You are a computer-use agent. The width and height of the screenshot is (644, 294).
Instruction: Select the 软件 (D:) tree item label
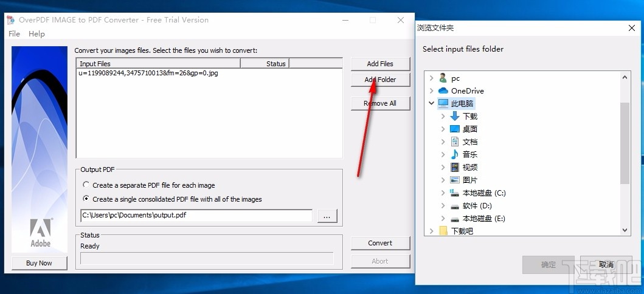[477, 206]
